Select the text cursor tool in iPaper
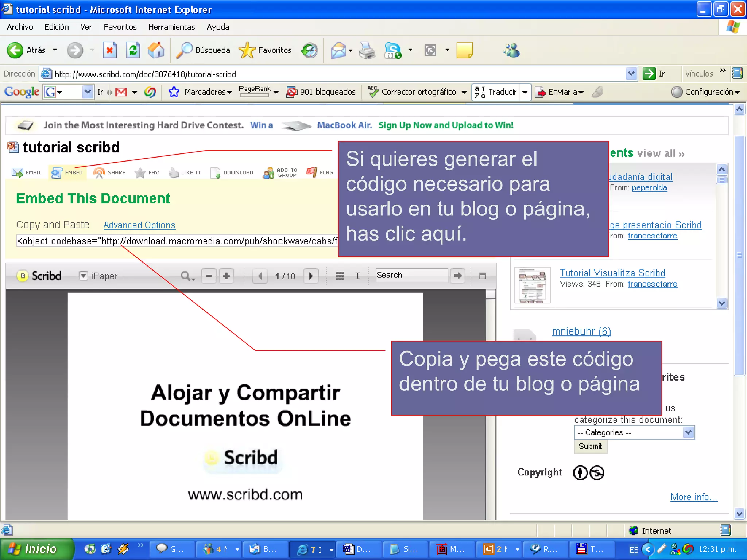The width and height of the screenshot is (747, 560). pos(358,276)
